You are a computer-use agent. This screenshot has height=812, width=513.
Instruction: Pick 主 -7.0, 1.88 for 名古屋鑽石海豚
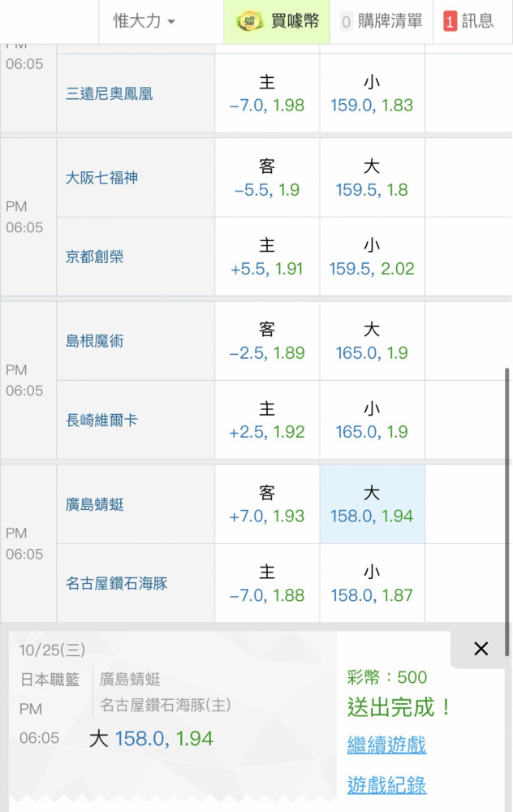coord(267,583)
